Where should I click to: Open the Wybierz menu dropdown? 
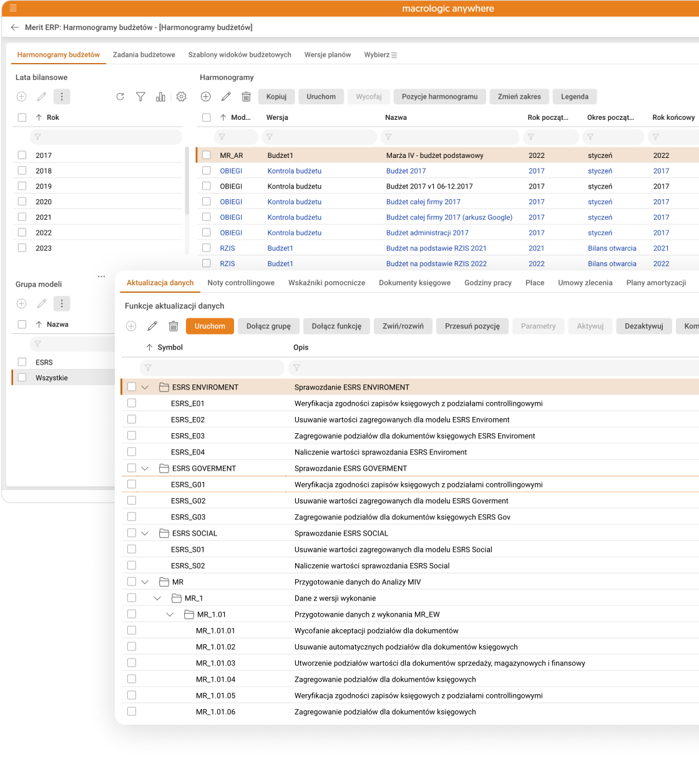[x=380, y=55]
